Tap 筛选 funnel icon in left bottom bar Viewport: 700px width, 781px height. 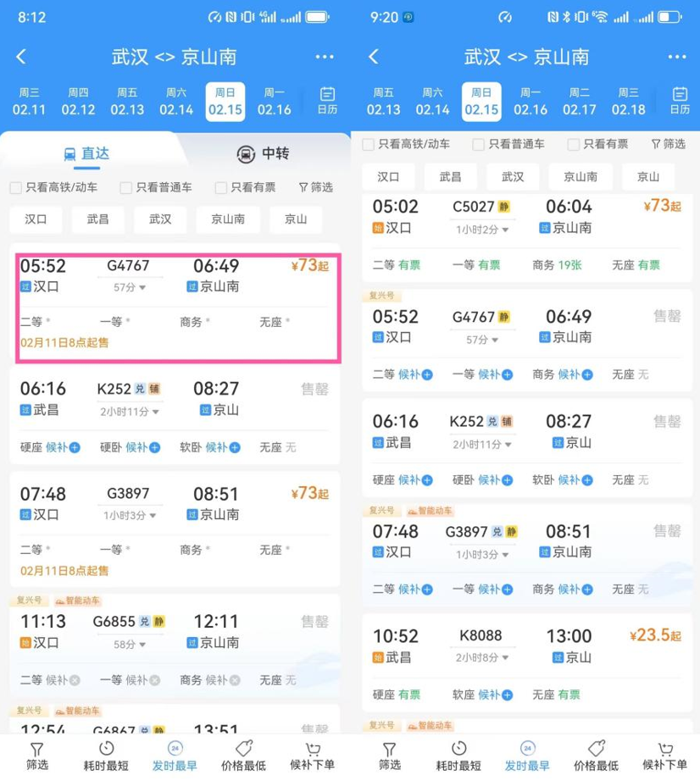tap(37, 749)
